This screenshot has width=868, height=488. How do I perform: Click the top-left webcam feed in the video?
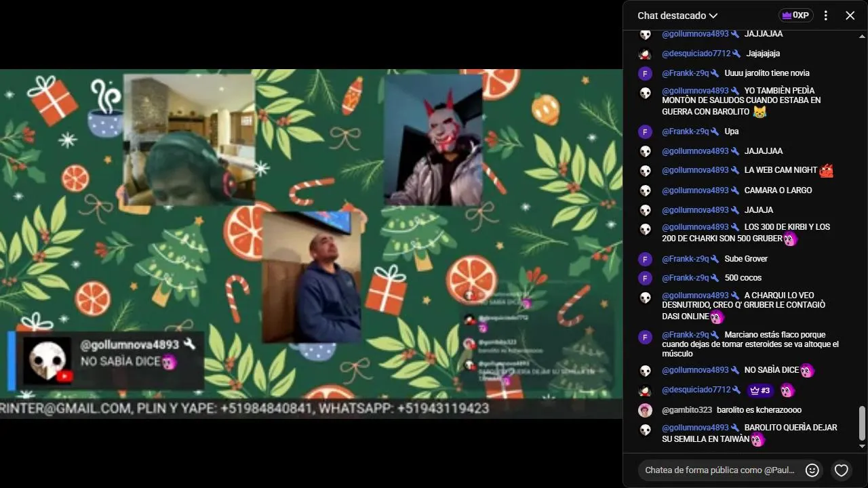[x=189, y=139]
